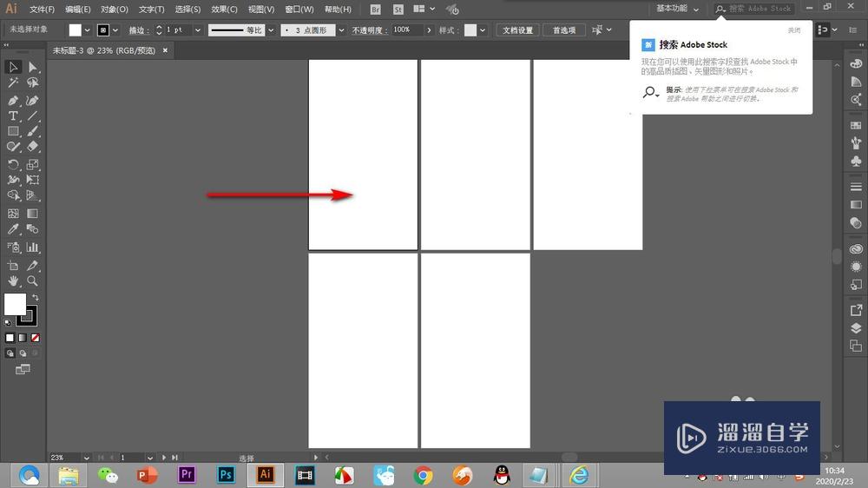
Task: Select the Perspective Grid tool
Action: (33, 195)
